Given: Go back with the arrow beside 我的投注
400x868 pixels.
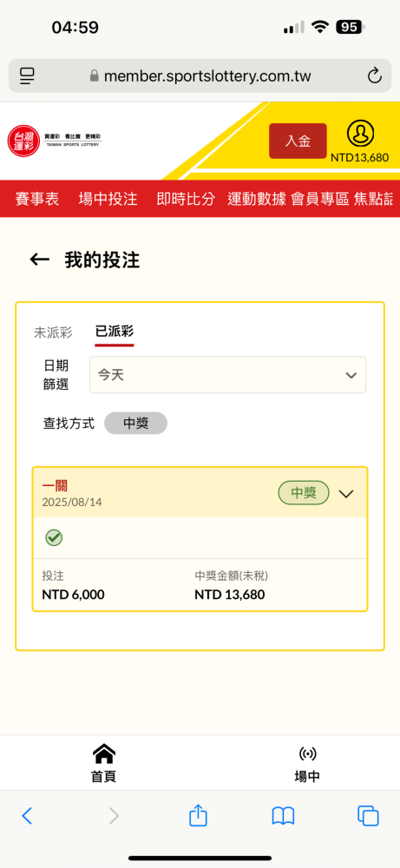Looking at the screenshot, I should (40, 260).
